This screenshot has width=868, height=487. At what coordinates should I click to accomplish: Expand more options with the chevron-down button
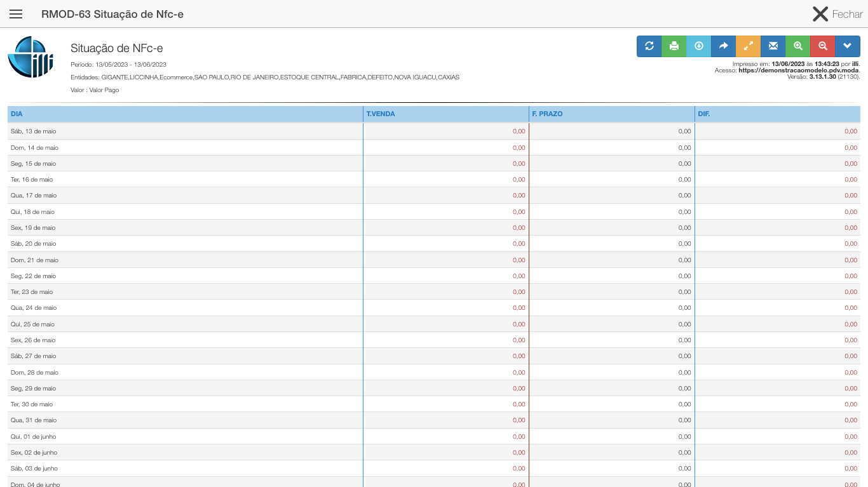point(848,46)
